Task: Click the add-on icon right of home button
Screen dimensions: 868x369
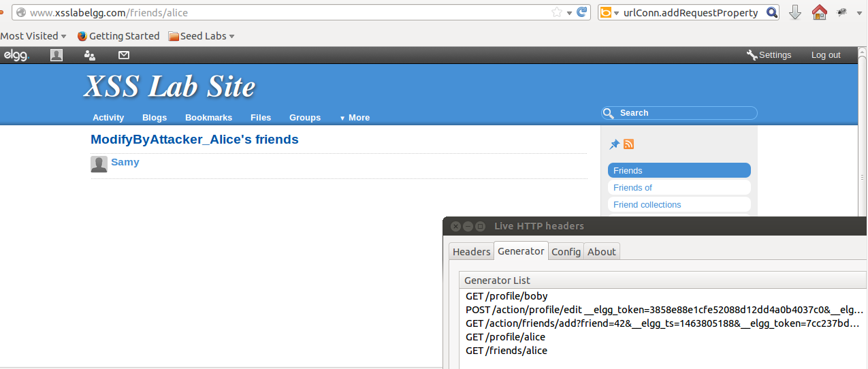Action: 842,12
